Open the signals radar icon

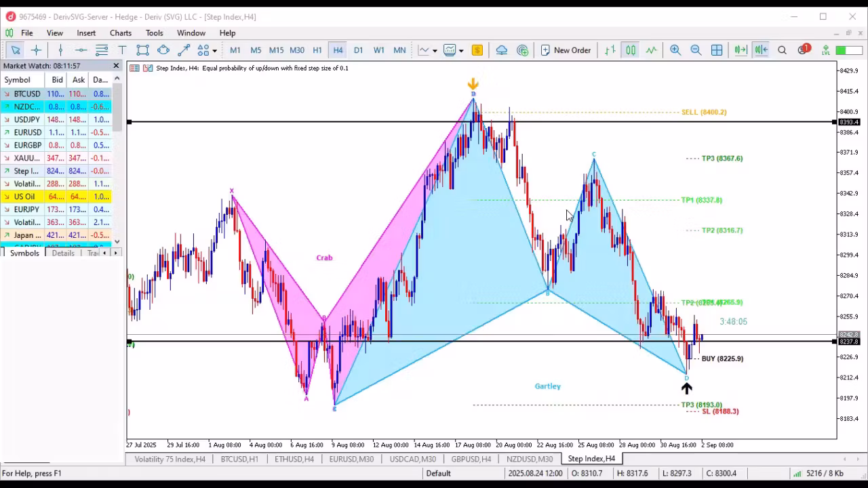(x=522, y=50)
